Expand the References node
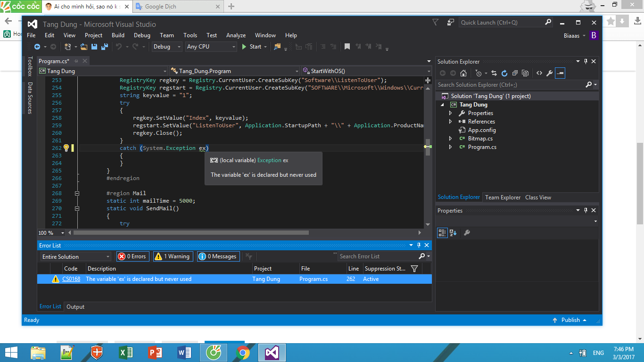This screenshot has height=362, width=644. point(450,122)
